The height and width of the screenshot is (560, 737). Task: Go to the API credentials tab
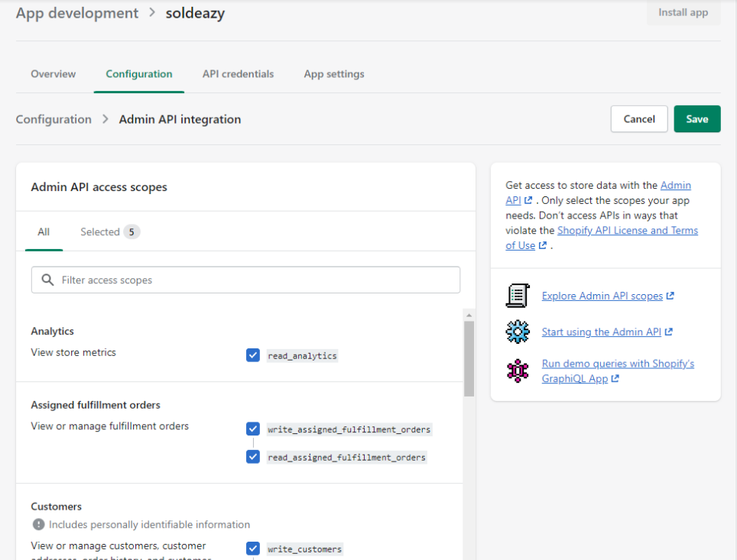[239, 74]
